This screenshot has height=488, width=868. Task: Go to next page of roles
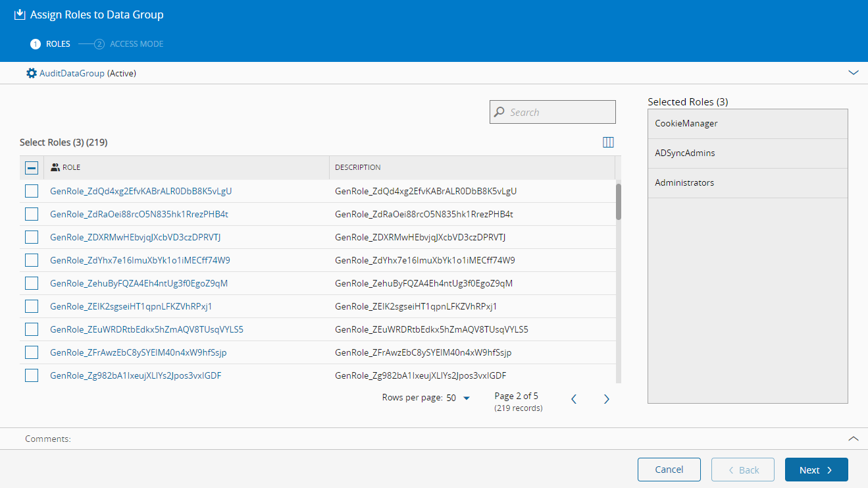[607, 399]
